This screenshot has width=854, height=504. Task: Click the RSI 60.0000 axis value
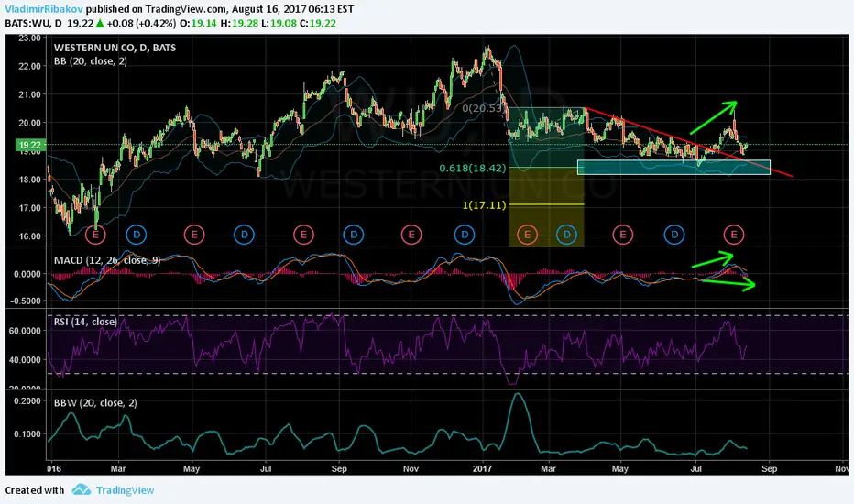(x=25, y=331)
